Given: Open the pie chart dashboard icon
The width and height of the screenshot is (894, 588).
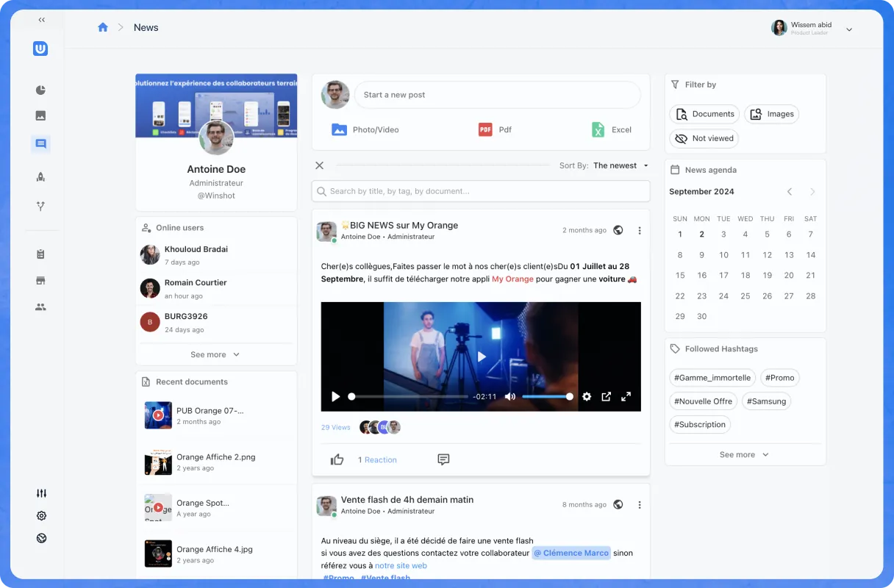Looking at the screenshot, I should click(x=41, y=90).
